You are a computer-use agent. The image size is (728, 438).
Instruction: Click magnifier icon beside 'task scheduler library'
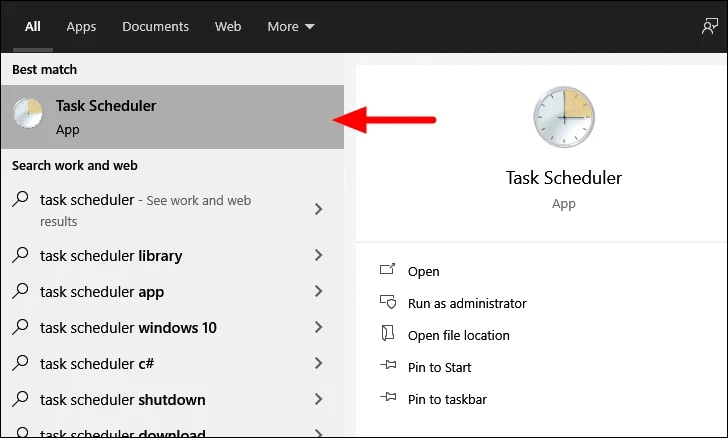20,255
